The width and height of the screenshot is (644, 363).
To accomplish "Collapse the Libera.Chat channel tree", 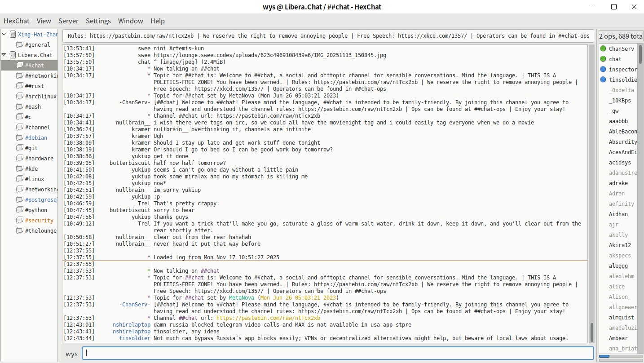I will coord(4,55).
